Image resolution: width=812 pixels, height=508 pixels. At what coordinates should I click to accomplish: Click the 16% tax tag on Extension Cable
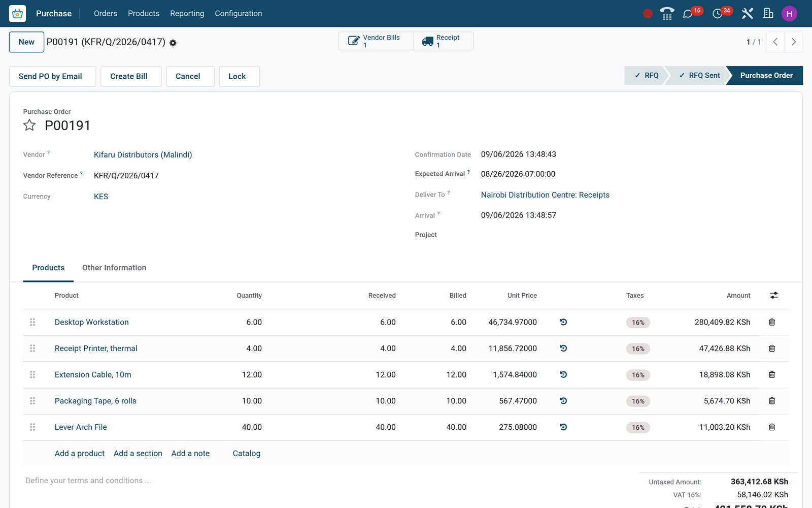pyautogui.click(x=638, y=375)
